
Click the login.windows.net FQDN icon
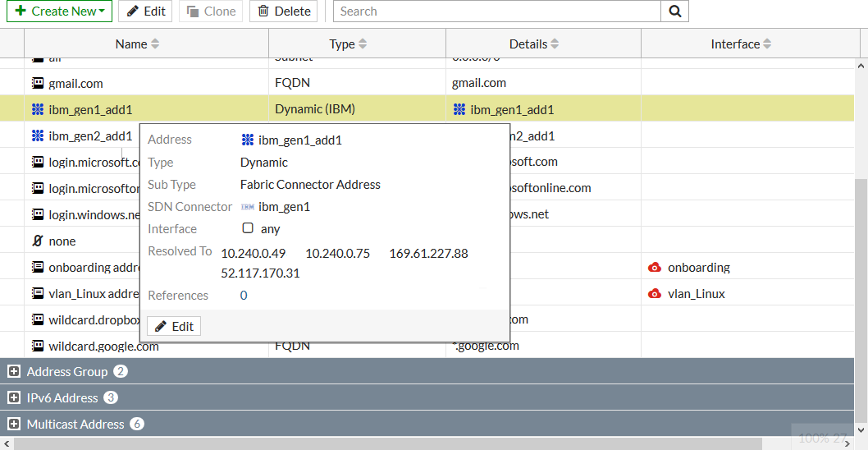coord(37,214)
